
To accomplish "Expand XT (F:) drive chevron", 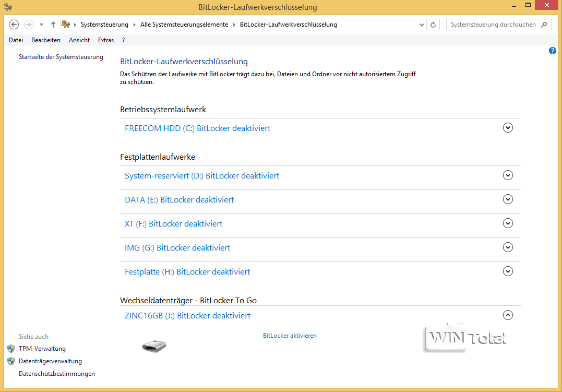I will coord(508,223).
